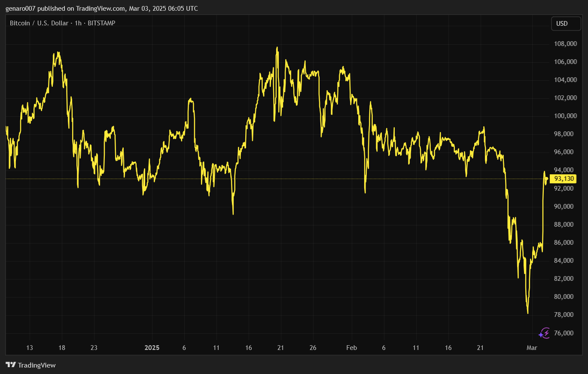Select the 100,000 price axis label
The height and width of the screenshot is (374, 588).
coord(565,116)
